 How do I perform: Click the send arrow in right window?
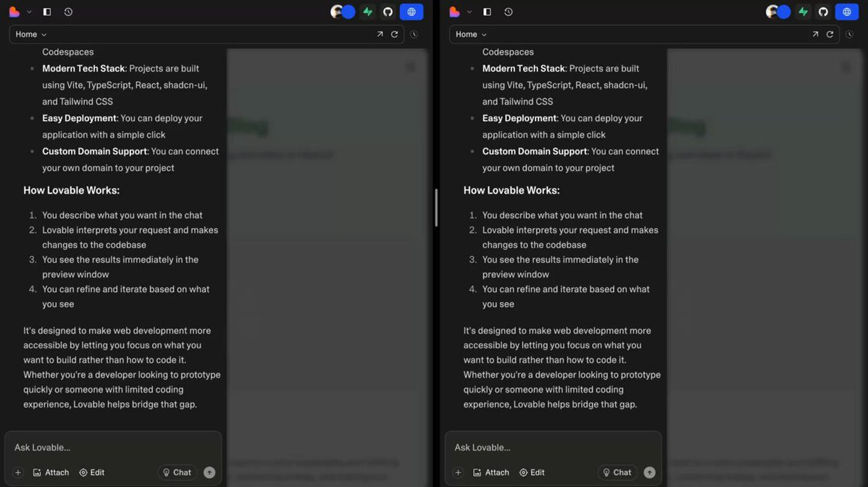(x=649, y=473)
